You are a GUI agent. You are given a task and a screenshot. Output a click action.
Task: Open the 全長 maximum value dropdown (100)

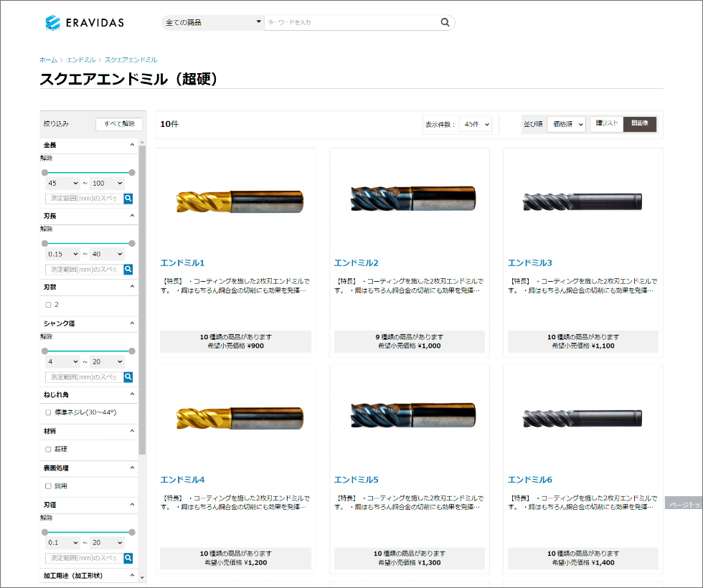(107, 183)
